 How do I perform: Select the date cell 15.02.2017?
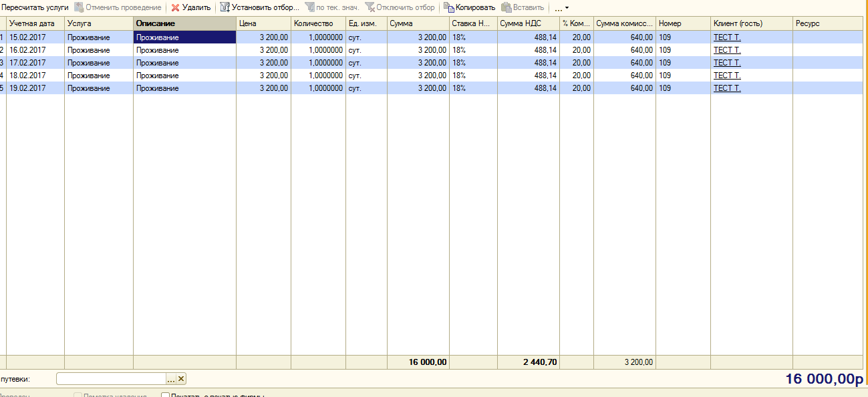[35, 37]
